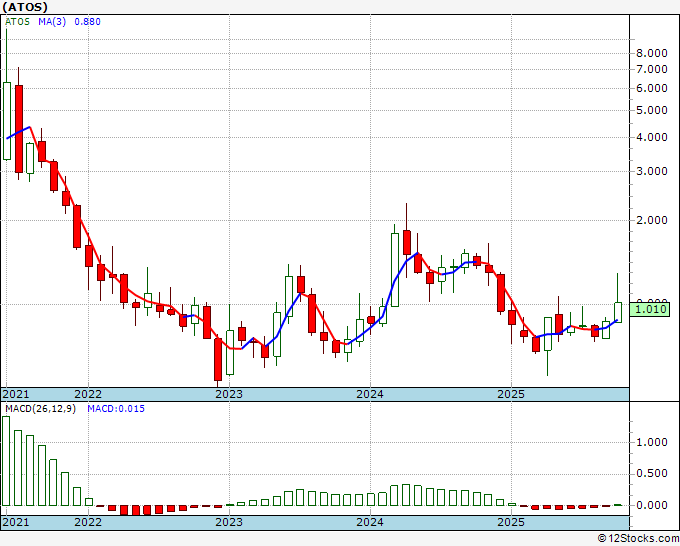The height and width of the screenshot is (546, 680).
Task: Click the MACD:0.015 value label
Action: pyautogui.click(x=116, y=409)
